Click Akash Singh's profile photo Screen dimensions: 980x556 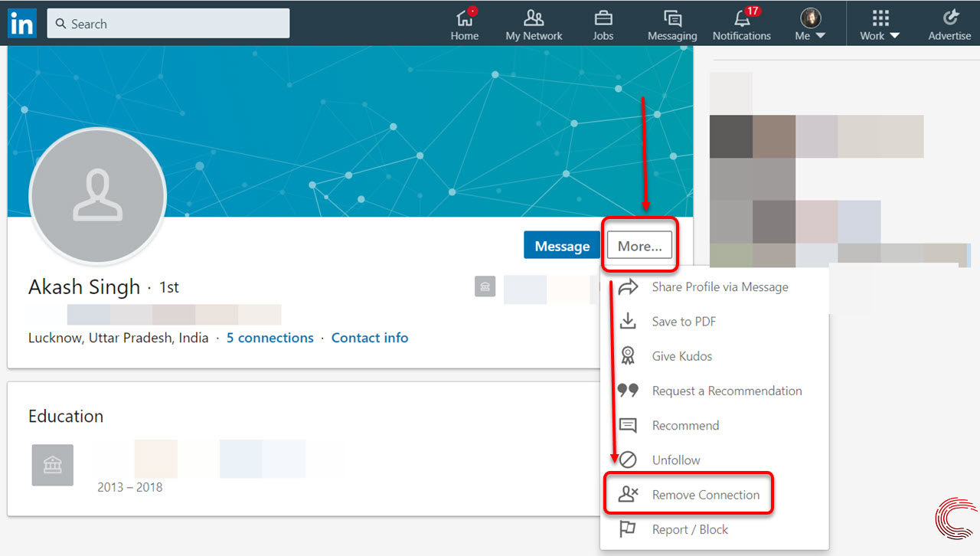click(x=97, y=196)
